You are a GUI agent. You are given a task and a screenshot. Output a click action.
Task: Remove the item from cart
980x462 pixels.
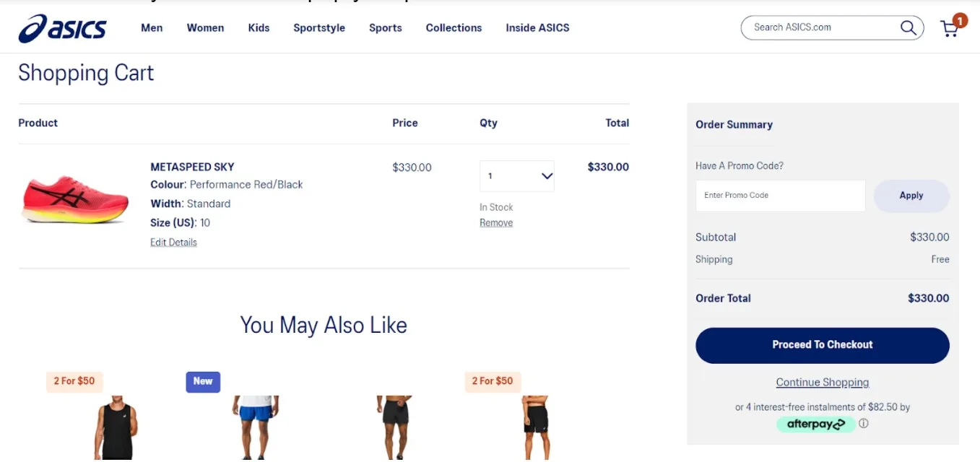click(496, 223)
